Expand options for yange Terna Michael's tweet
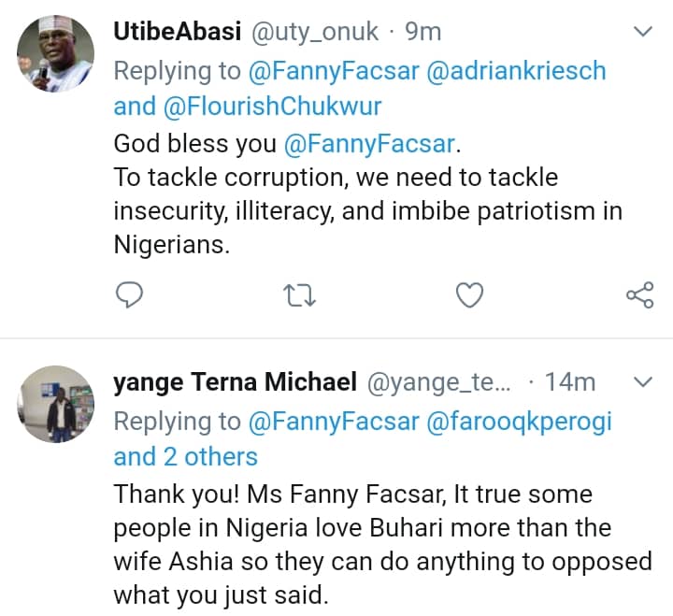 pos(643,382)
